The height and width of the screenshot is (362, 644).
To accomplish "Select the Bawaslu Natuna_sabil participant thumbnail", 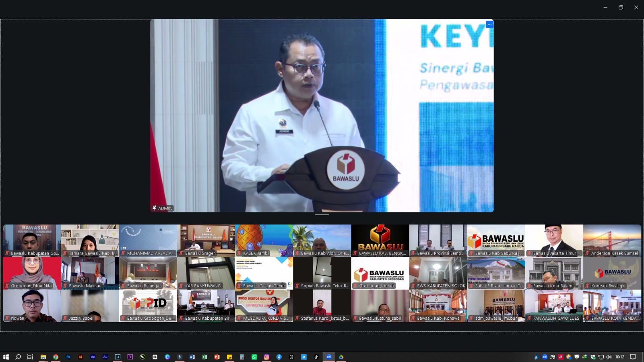I will coord(380,306).
